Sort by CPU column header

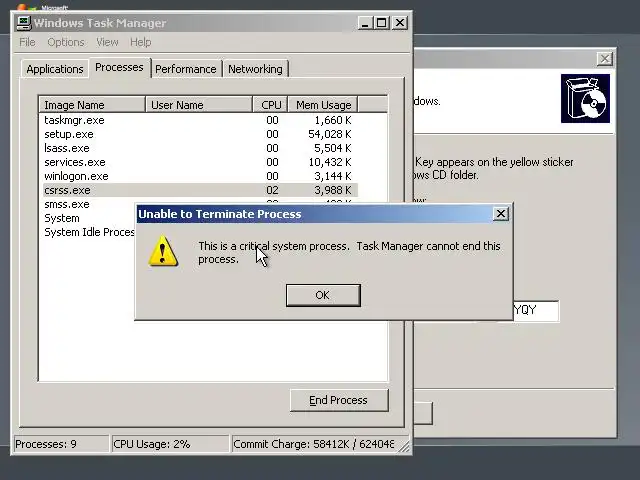click(x=271, y=105)
